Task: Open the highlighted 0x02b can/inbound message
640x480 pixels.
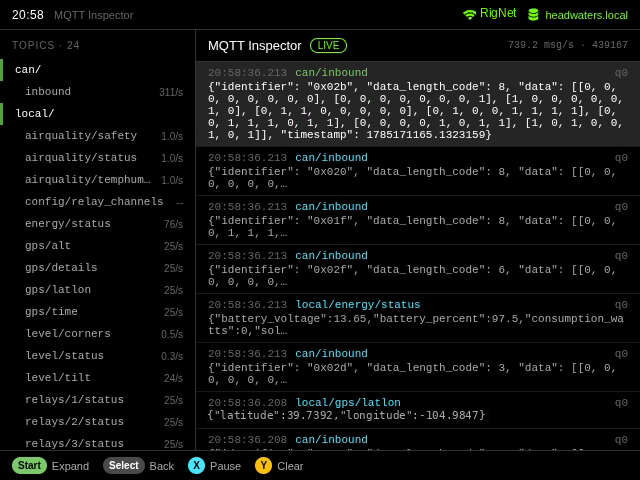Action: coord(418,104)
